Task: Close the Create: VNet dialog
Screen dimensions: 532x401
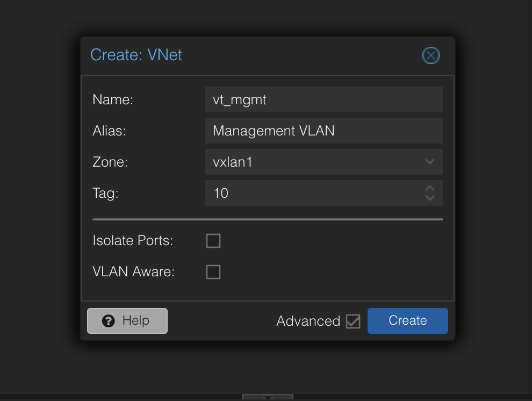Action: [x=430, y=55]
